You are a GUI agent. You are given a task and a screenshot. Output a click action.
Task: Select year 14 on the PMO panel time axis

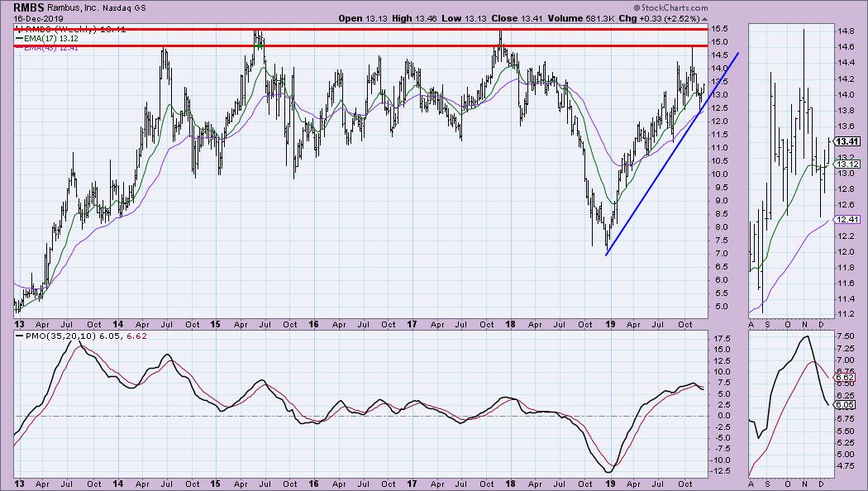coord(117,484)
